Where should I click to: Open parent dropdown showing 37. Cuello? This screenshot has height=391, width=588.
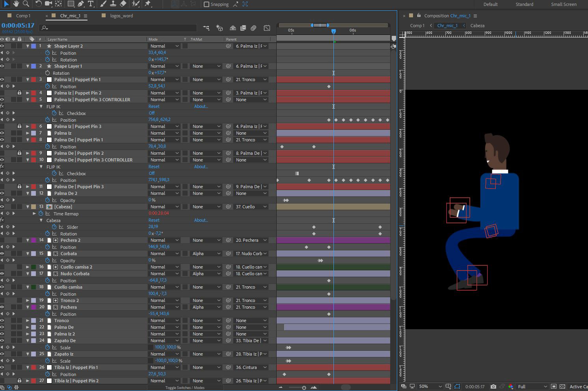[x=251, y=207]
